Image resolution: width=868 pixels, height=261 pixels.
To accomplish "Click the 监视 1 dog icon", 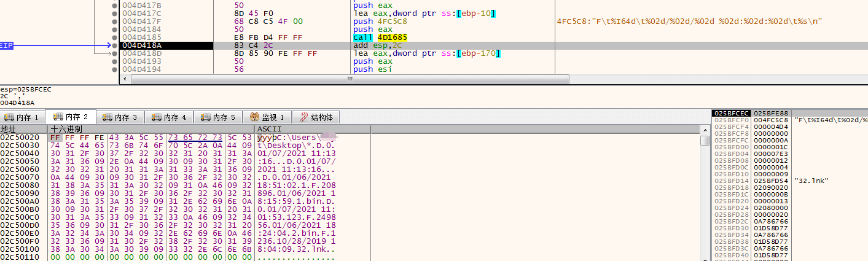I will (254, 117).
